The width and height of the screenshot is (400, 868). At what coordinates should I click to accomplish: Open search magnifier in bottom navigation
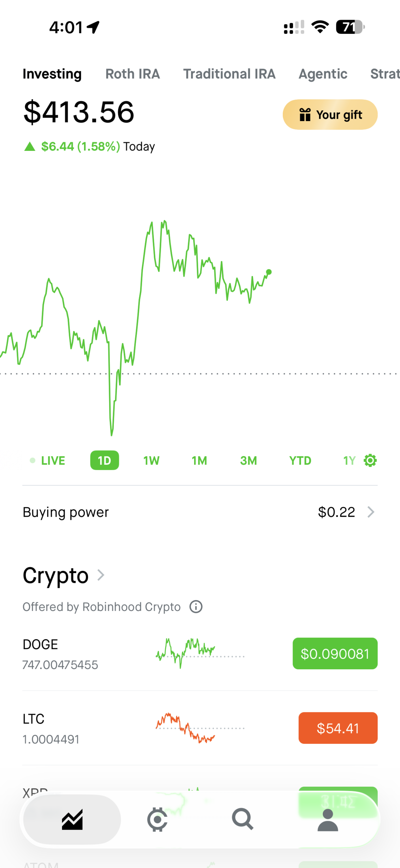coord(243,819)
